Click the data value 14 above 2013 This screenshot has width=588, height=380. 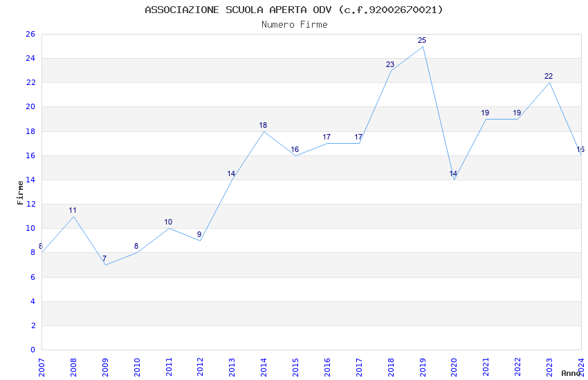coord(231,173)
